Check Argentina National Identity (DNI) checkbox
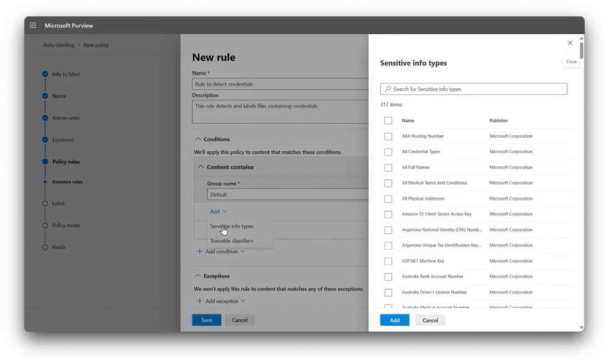 [388, 230]
